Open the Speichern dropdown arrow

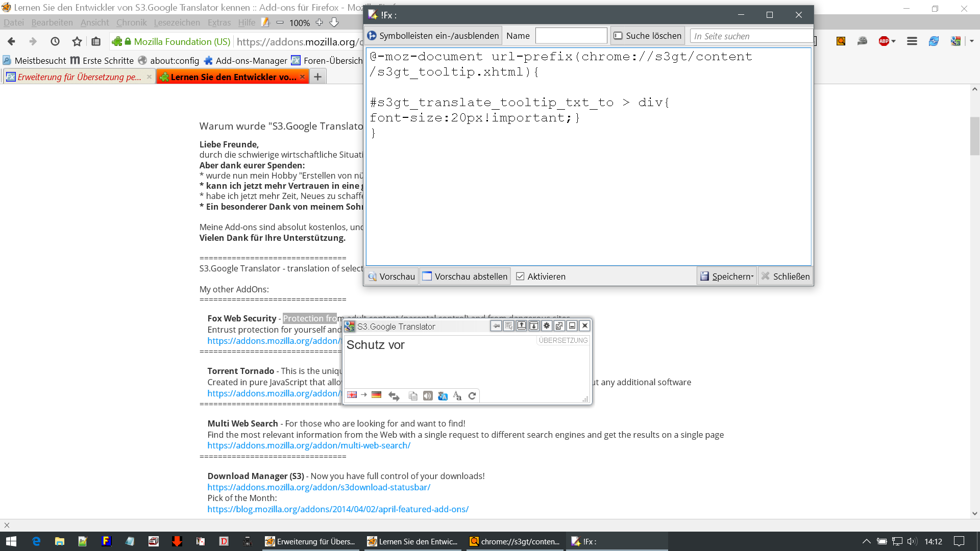[752, 277]
